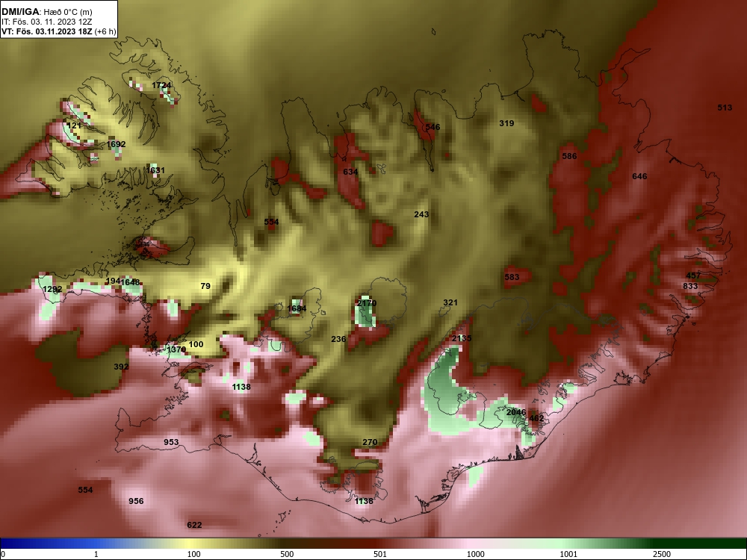
Task: Click the map value 622
Action: 194,525
